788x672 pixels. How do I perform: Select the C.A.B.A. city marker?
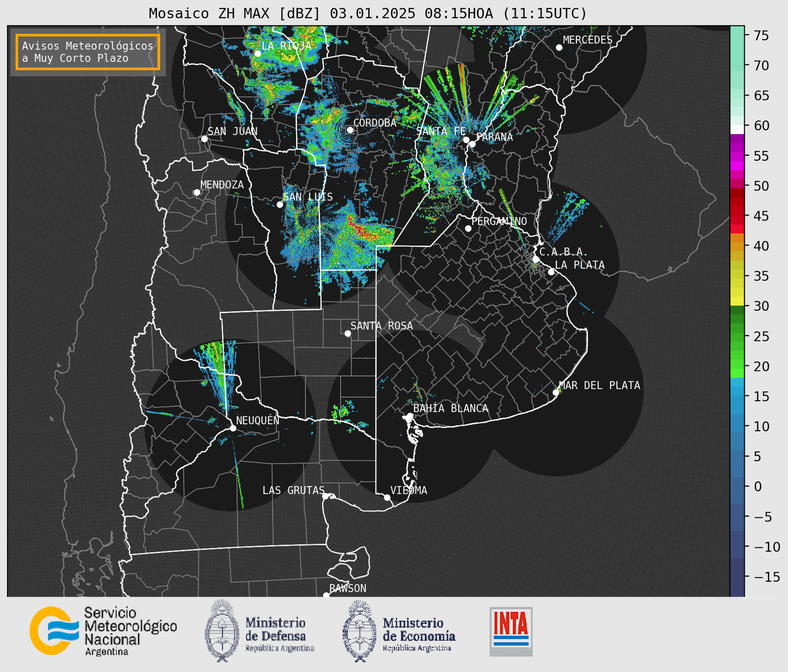pos(536,259)
